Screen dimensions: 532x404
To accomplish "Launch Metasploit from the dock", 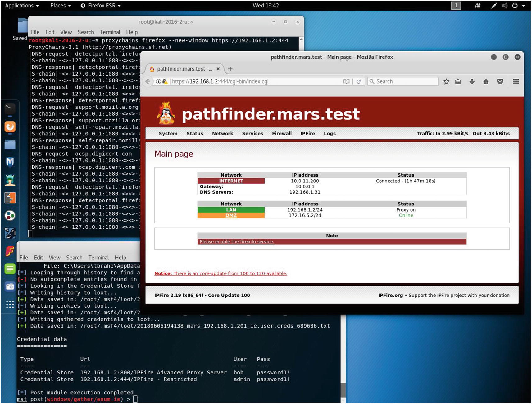I will pyautogui.click(x=10, y=162).
